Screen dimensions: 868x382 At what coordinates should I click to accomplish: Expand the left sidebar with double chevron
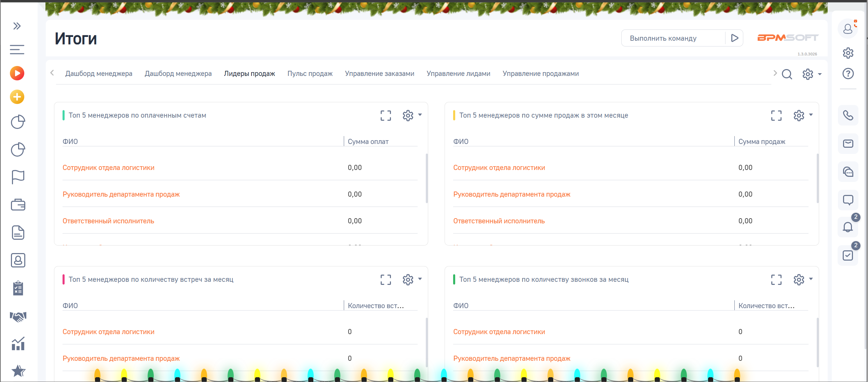tap(17, 26)
